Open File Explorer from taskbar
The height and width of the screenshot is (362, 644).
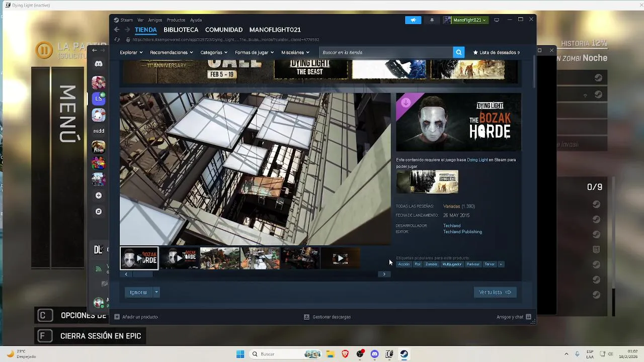(331, 354)
